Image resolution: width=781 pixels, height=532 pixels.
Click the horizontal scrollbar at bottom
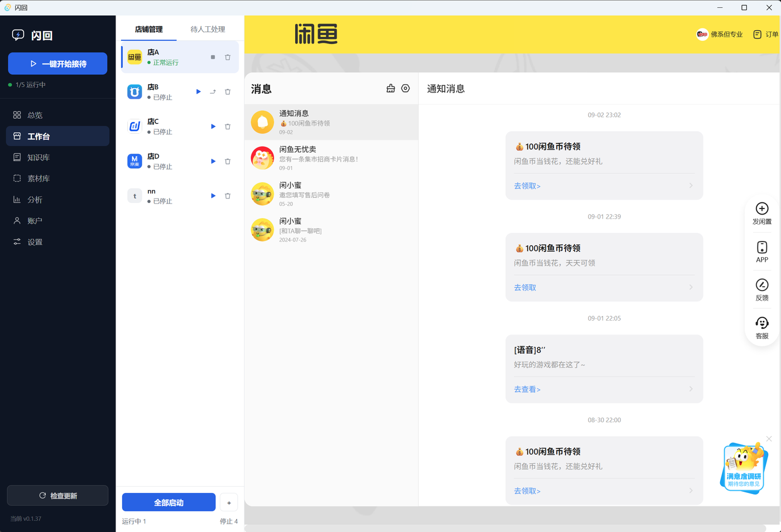(x=505, y=528)
